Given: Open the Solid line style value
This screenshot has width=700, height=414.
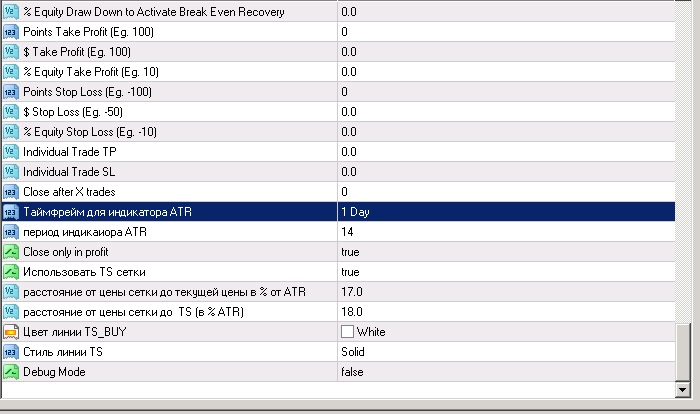Looking at the screenshot, I should click(506, 352).
